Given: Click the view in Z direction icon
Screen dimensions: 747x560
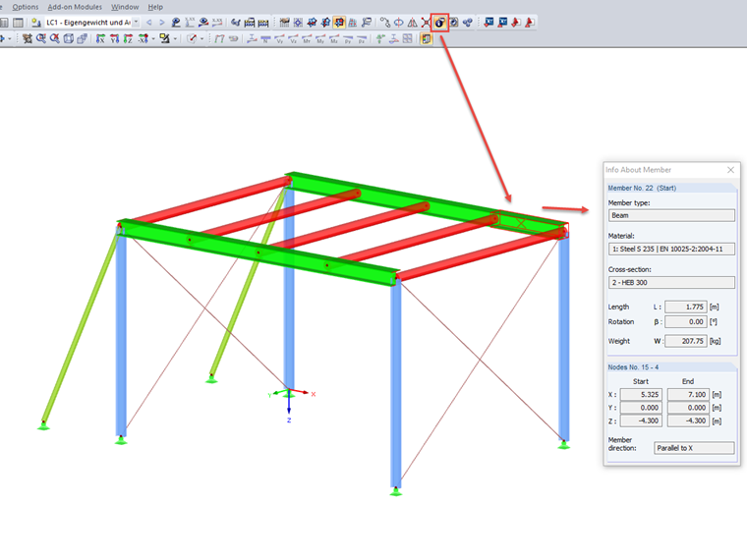Looking at the screenshot, I should (128, 39).
